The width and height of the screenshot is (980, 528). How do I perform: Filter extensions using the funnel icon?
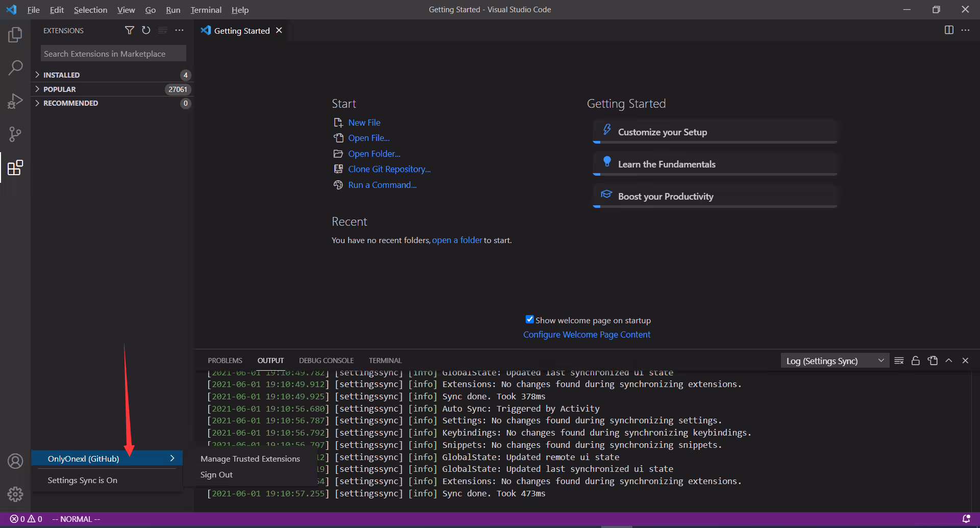[130, 31]
